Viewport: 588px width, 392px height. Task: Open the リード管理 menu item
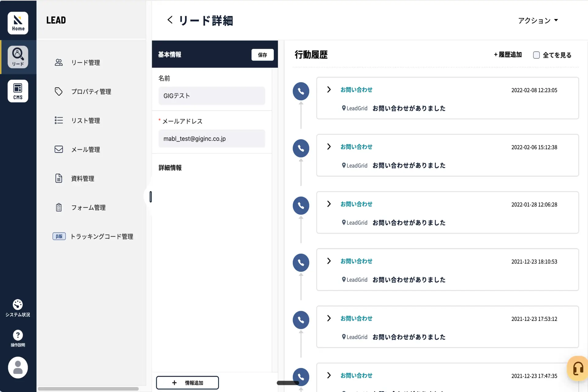click(86, 62)
